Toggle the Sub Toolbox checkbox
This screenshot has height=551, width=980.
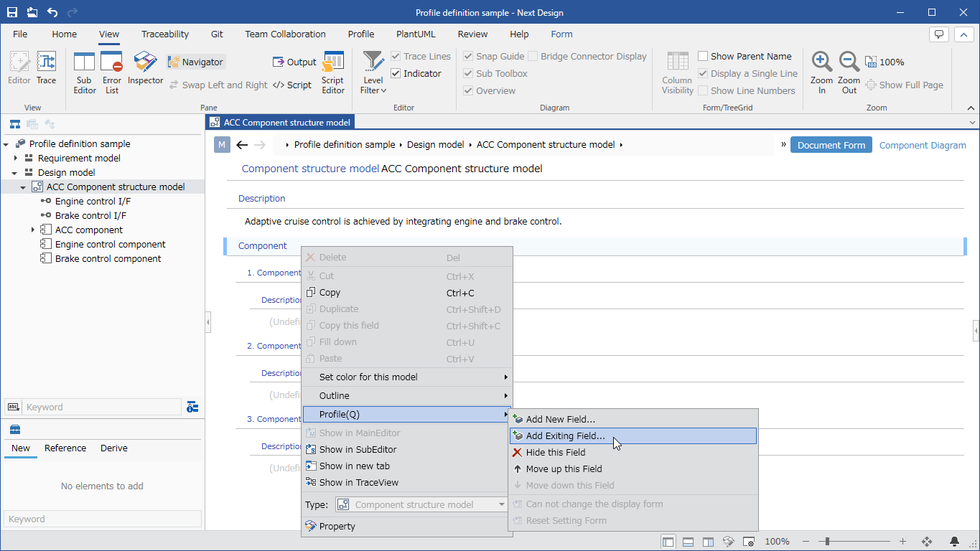468,73
